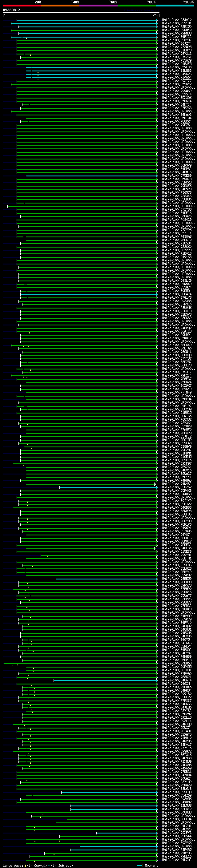Image resolution: width=197 pixels, height=868 pixels.
Task: Open hit UniRef100_A9NXI4
Action: tap(177, 375)
